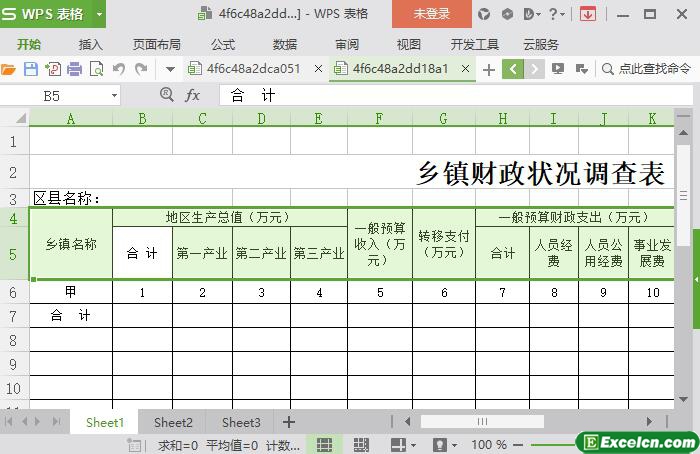Click the magnifier zoom icon by fx
The width and height of the screenshot is (700, 454).
pos(167,95)
